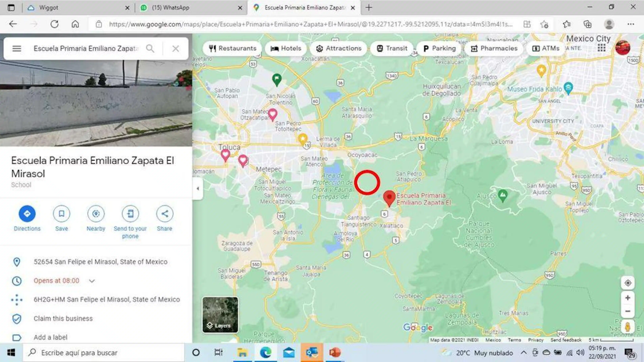Viewport: 644px width, 362px height.
Task: Open the tab actions menu
Action: pyautogui.click(x=11, y=8)
